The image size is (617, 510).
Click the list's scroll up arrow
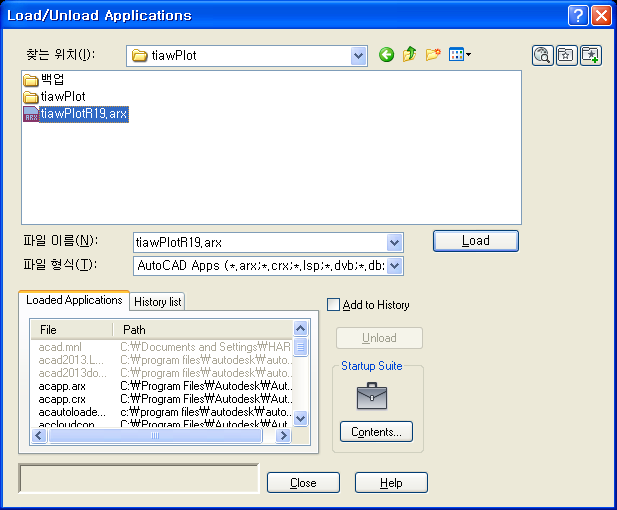(x=301, y=328)
